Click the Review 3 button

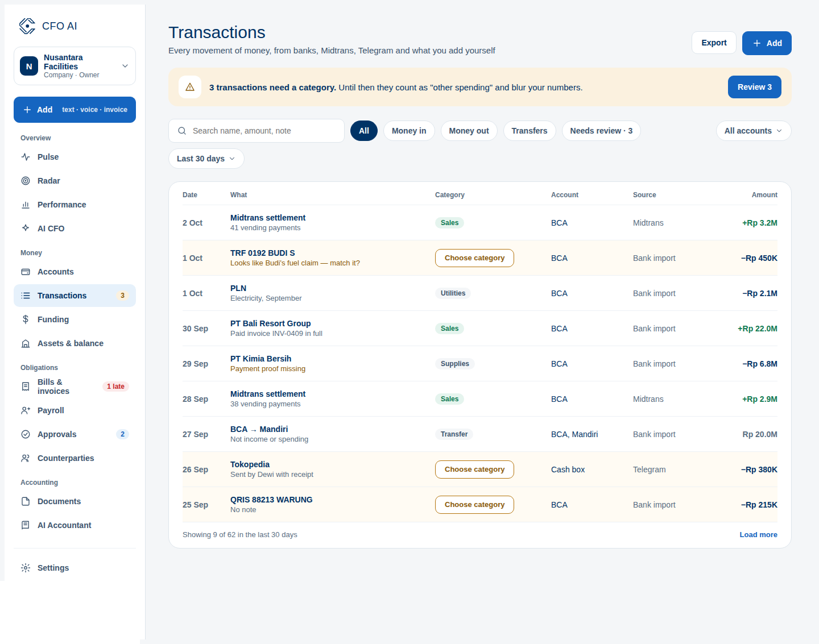(x=755, y=87)
